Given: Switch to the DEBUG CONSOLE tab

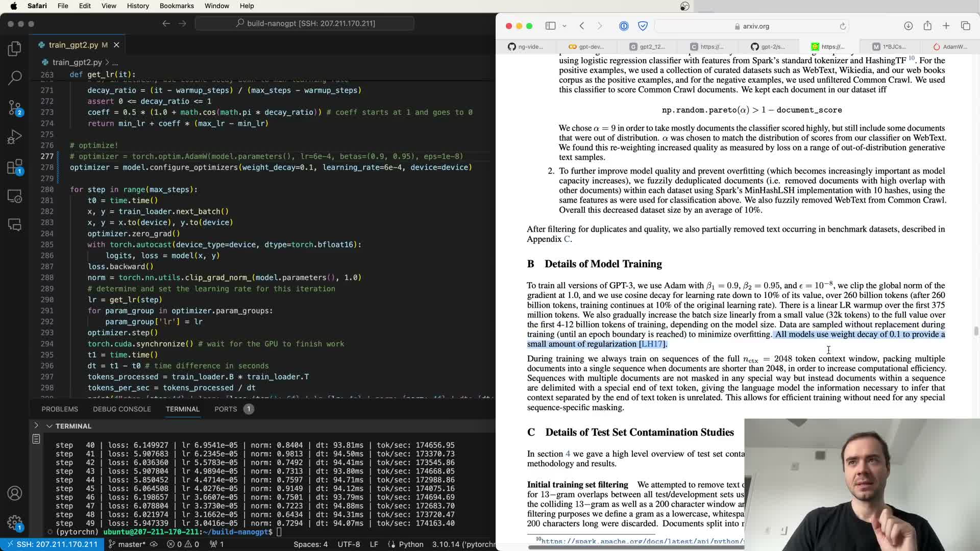Looking at the screenshot, I should tap(121, 409).
